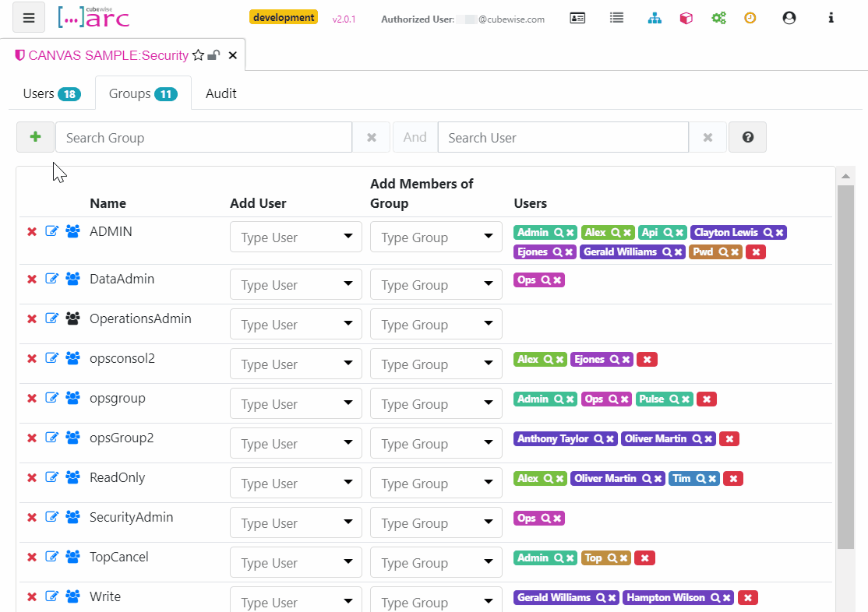868x612 pixels.
Task: Open Type User dropdown for SecurityAdmin
Action: pyautogui.click(x=296, y=523)
